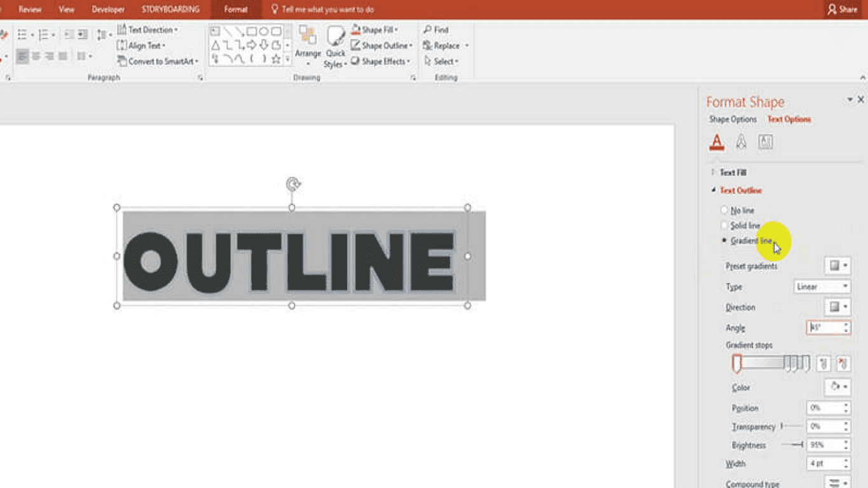The image size is (868, 488).
Task: Open the Line Spacing options
Action: point(104,35)
